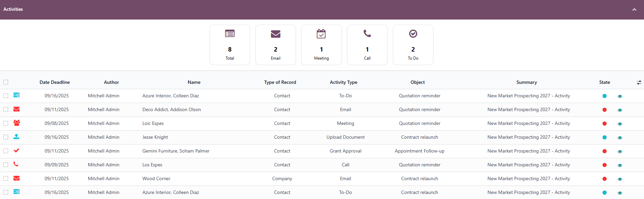The image size is (644, 199).
Task: Click the red meeting icon for Loic Espes
Action: pyautogui.click(x=17, y=123)
